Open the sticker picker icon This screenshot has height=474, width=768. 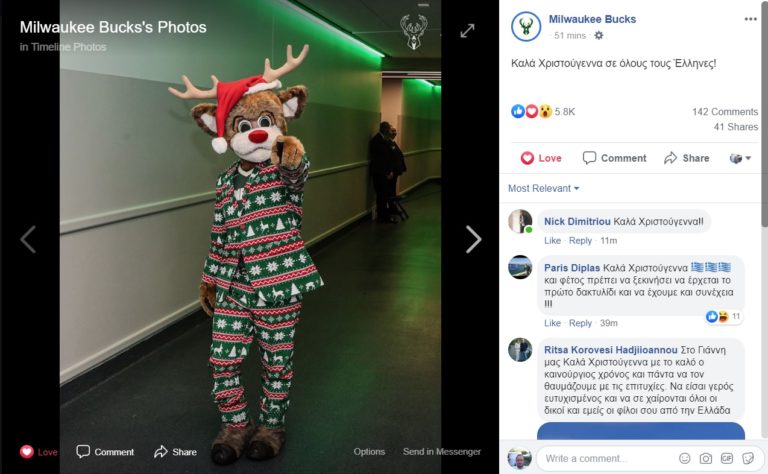pyautogui.click(x=747, y=458)
